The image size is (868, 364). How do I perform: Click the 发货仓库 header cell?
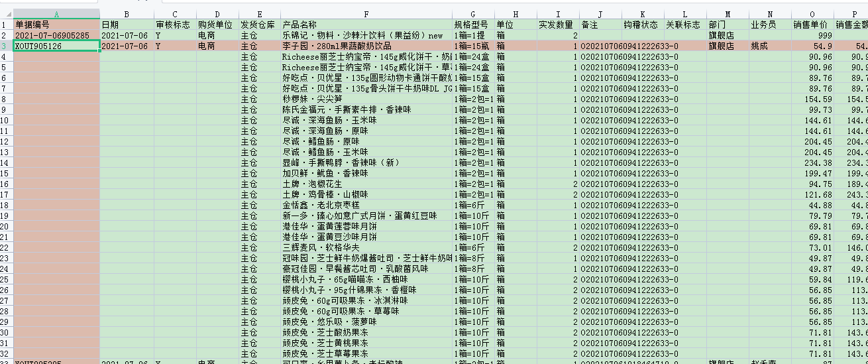coord(260,25)
